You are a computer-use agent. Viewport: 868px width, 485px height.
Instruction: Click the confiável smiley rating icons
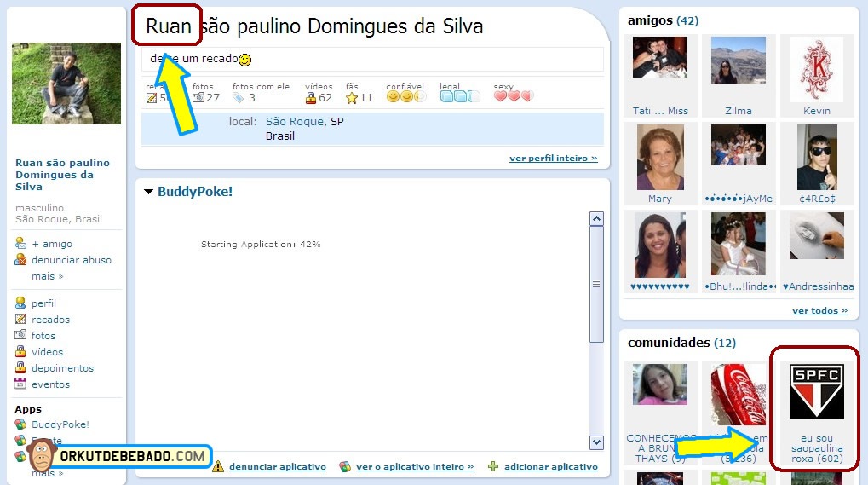(x=406, y=97)
